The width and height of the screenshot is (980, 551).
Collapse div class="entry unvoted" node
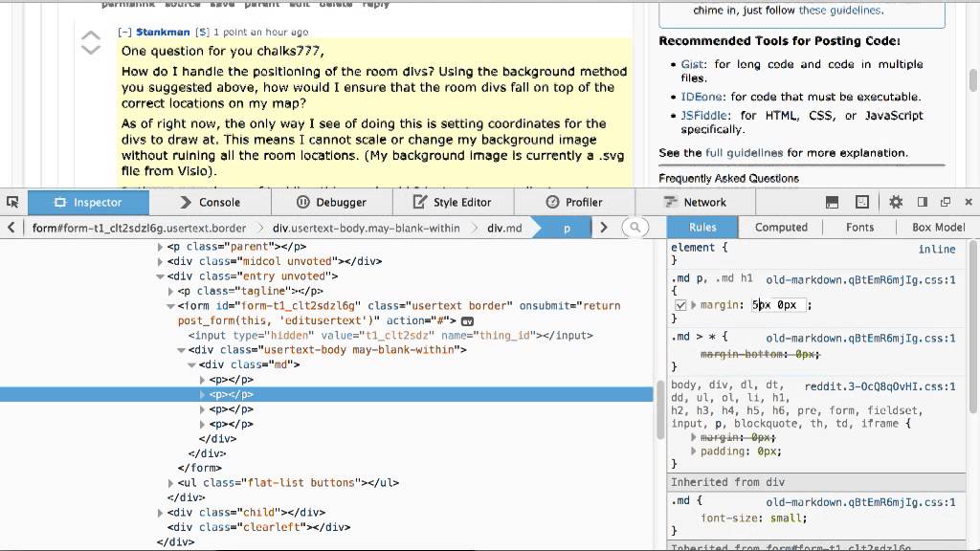pyautogui.click(x=160, y=276)
